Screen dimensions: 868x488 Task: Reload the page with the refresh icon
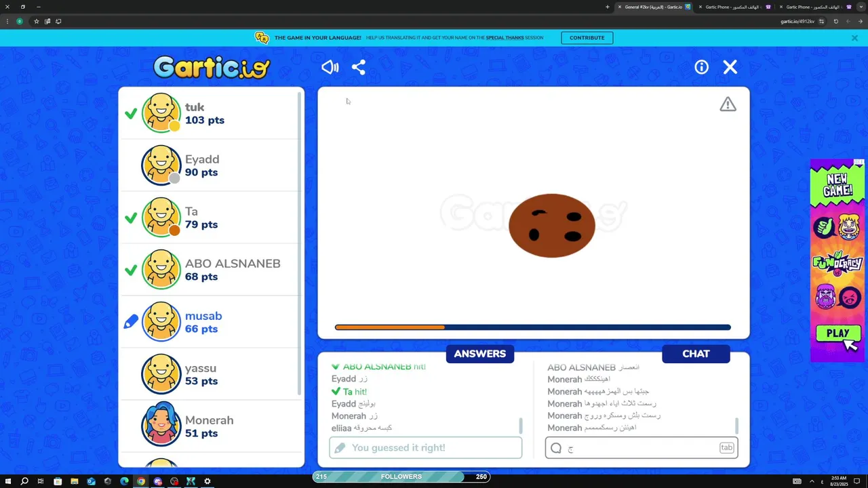click(835, 21)
